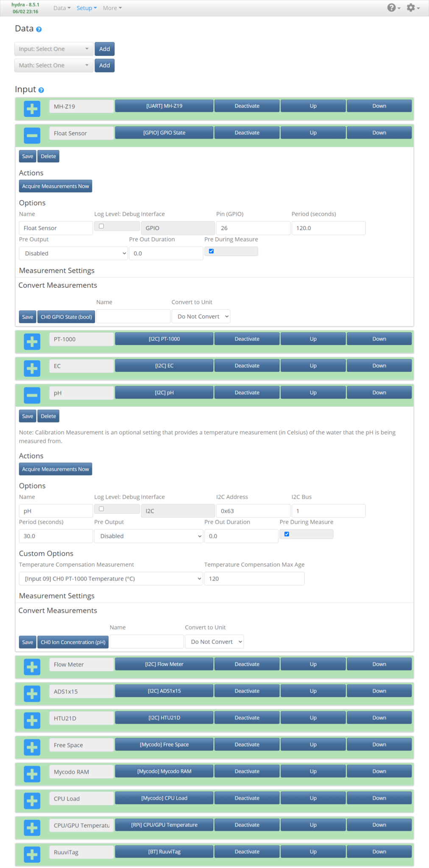Move the HTU21D input down
Viewport: 429px width, 868px height.
point(379,718)
